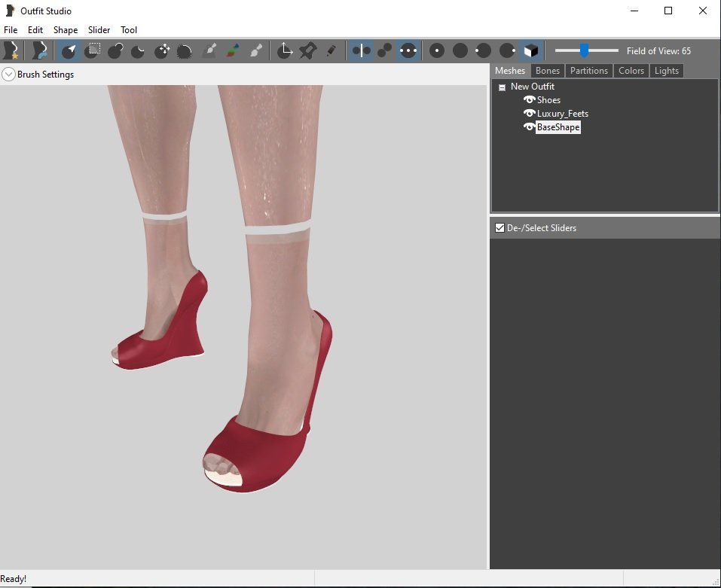Hide the Luxury_Feets mesh via eye icon
Viewport: 721px width, 588px height.
click(x=529, y=114)
